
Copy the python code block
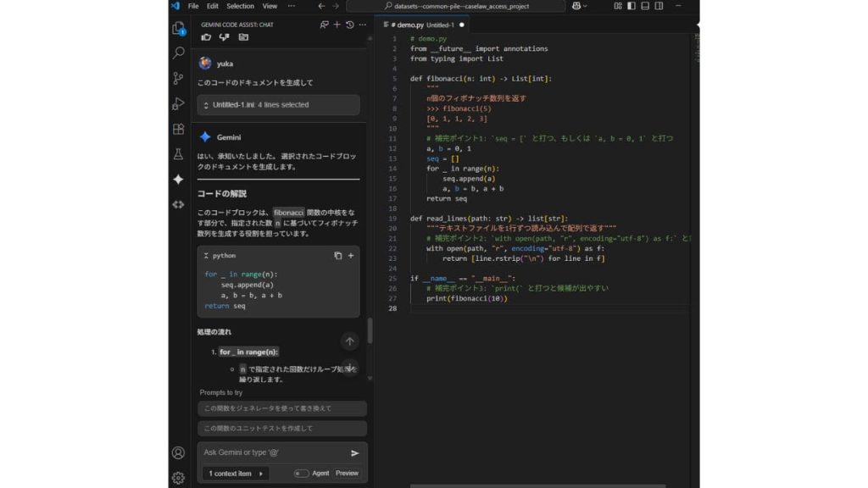click(337, 256)
